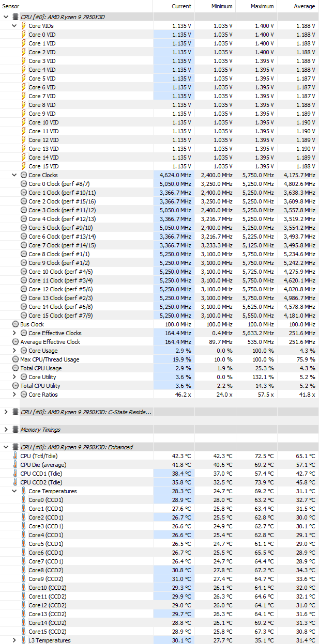The height and width of the screenshot is (644, 319).
Task: Click the 19.9 % Max CPU/Thread Usage current value
Action: (x=181, y=359)
